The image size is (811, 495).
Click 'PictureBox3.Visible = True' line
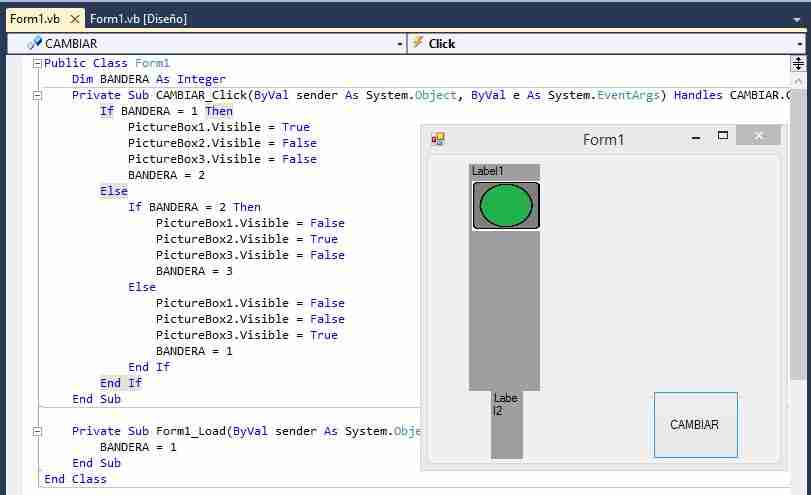click(247, 335)
